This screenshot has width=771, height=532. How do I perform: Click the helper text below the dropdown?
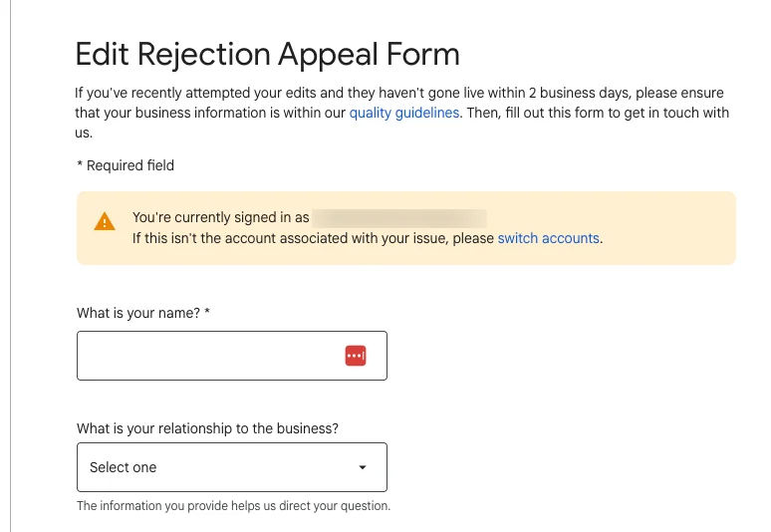pos(233,505)
